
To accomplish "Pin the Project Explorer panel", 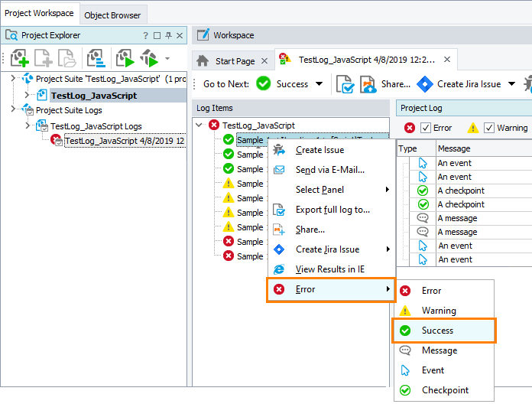I will click(169, 36).
